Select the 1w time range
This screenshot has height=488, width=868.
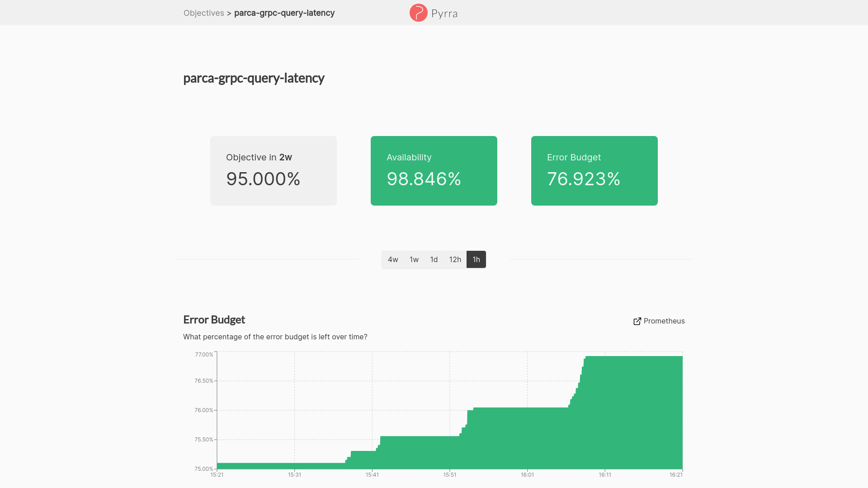pos(414,259)
